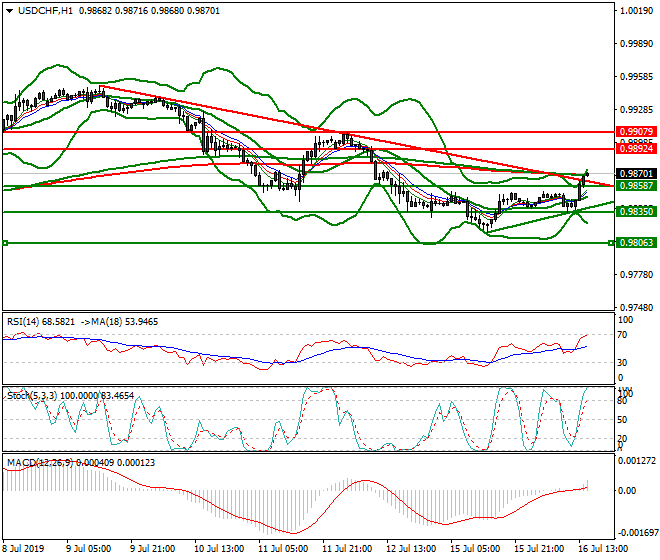
Task: Click the MACD scale value -0.001697
Action: (637, 533)
